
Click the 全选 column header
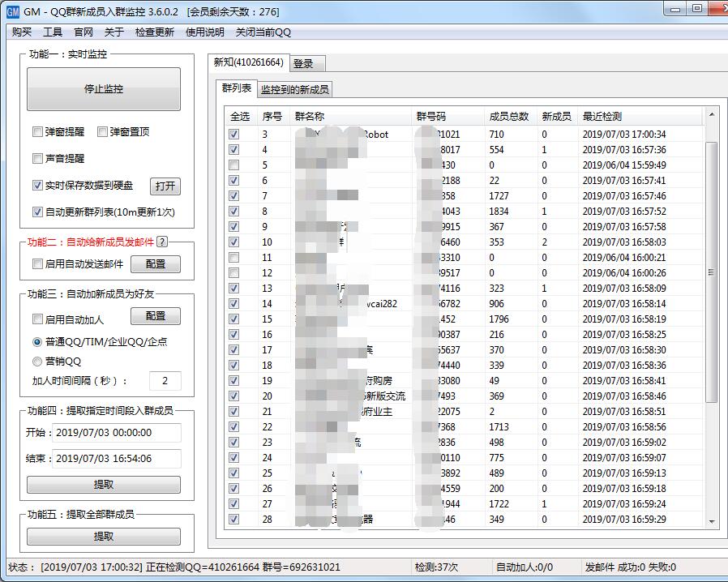tap(241, 117)
